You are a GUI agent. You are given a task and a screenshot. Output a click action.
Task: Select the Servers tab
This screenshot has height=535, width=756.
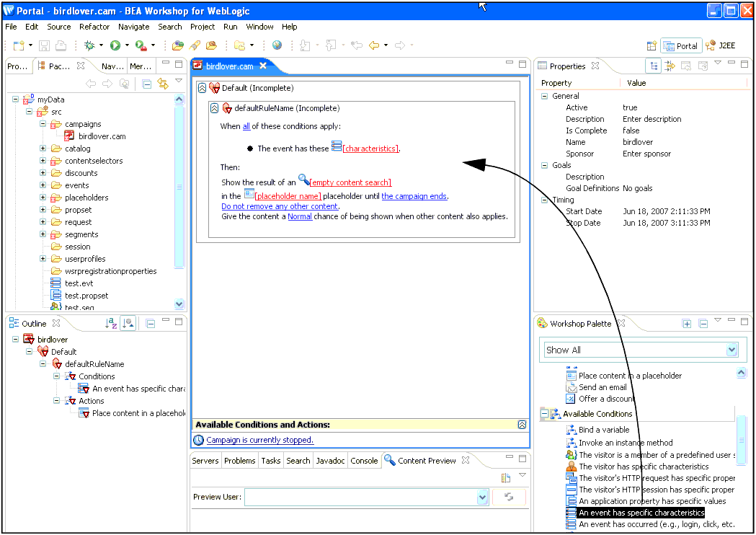tap(205, 461)
